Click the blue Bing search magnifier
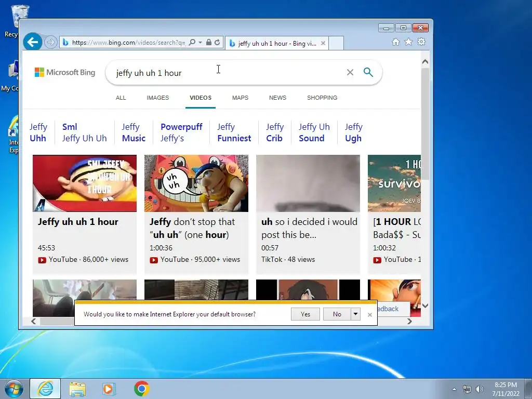Viewport: 532px width, 399px height. [368, 72]
